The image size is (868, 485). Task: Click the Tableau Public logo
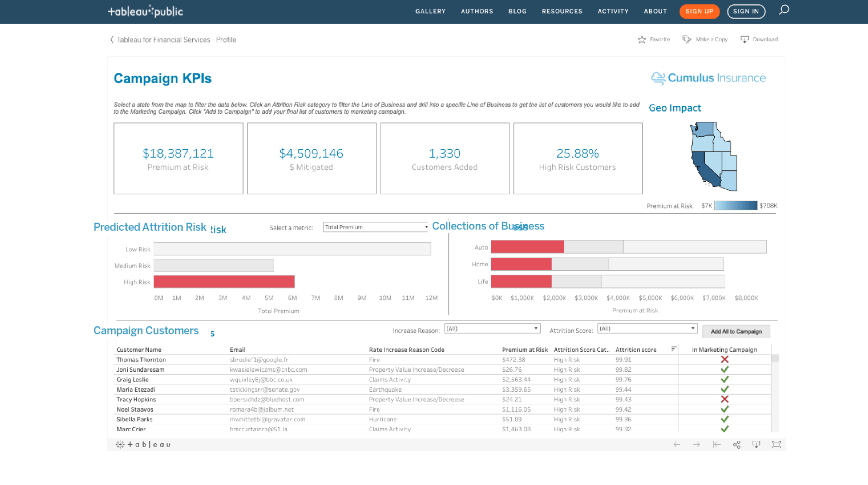[x=145, y=11]
